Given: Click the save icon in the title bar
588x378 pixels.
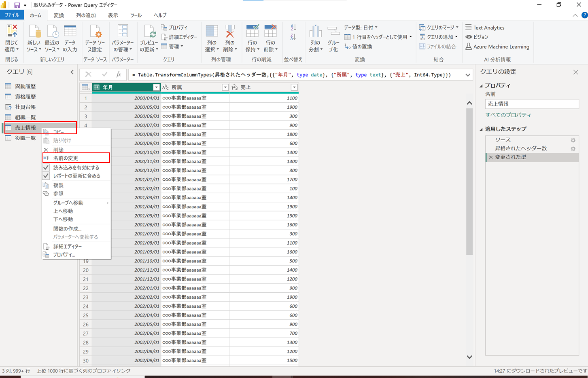Looking at the screenshot, I should coord(17,5).
